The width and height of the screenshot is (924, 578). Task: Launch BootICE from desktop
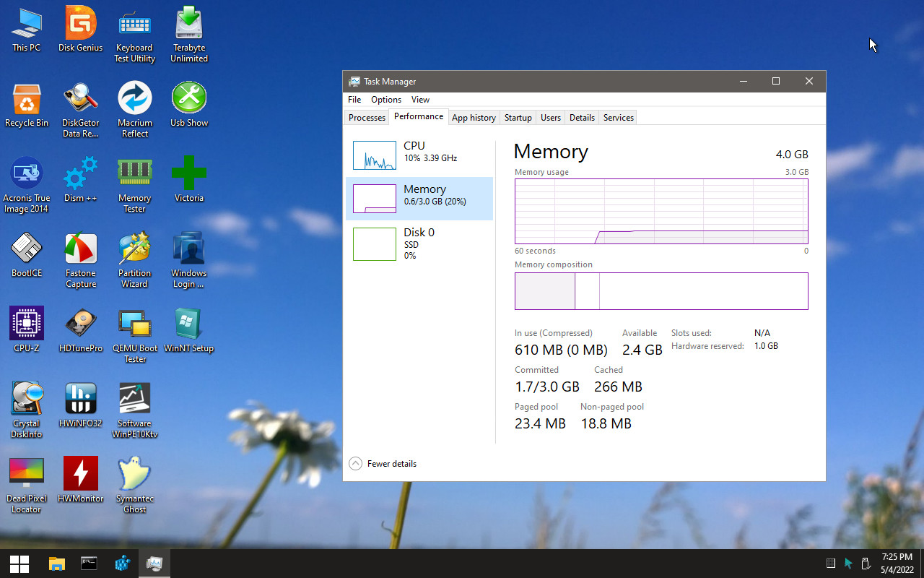coord(27,254)
